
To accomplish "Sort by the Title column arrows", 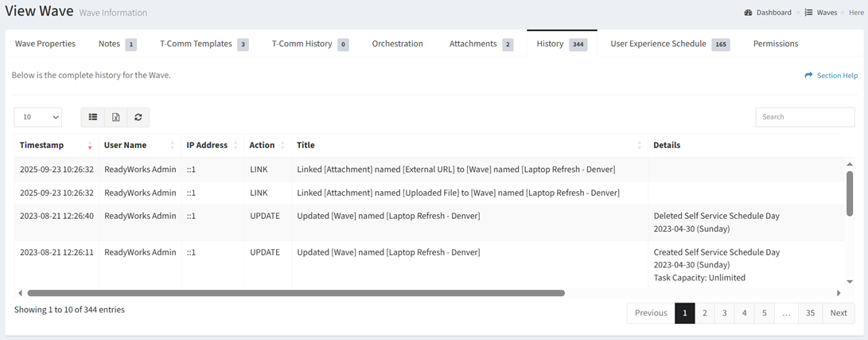I will pos(639,146).
